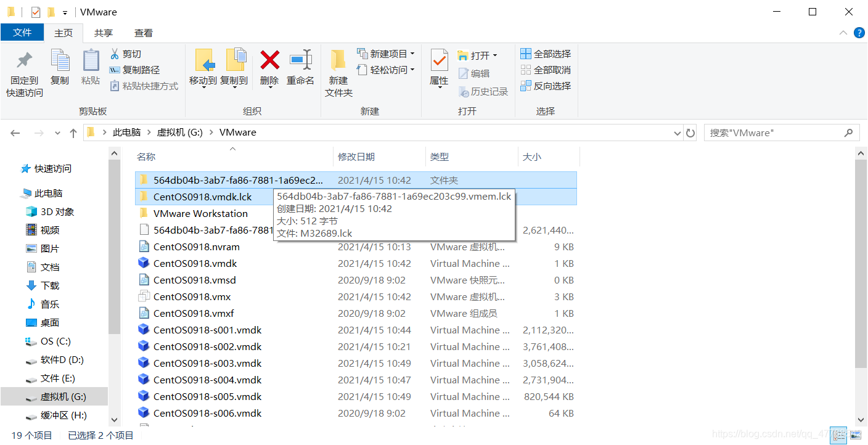Switch to the Share (共享) tab

tap(104, 33)
